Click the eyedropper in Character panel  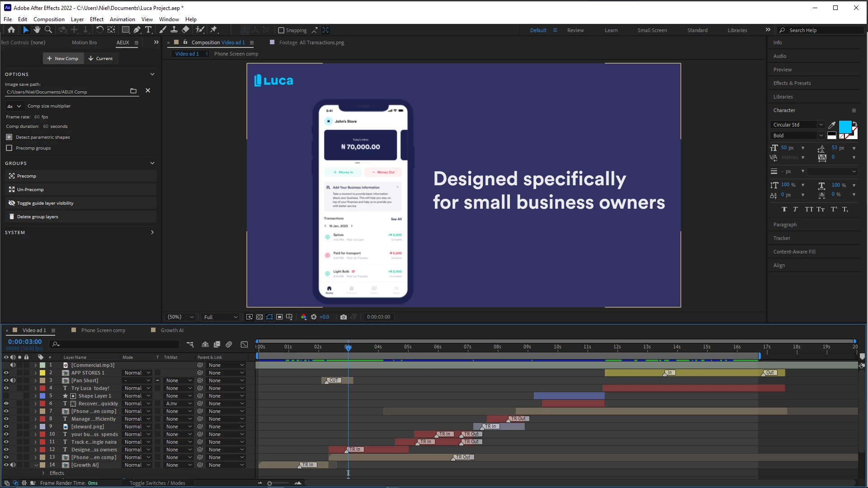click(832, 125)
